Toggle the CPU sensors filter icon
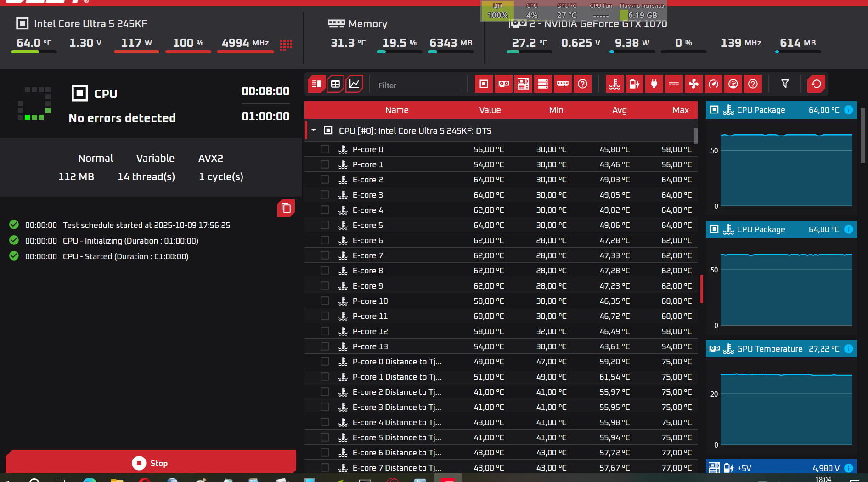 (x=484, y=84)
